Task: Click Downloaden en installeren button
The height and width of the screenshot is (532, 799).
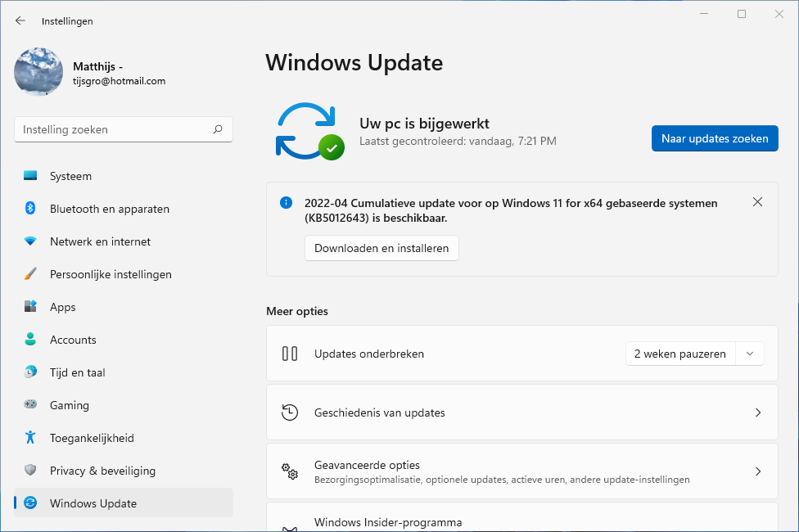Action: point(381,248)
